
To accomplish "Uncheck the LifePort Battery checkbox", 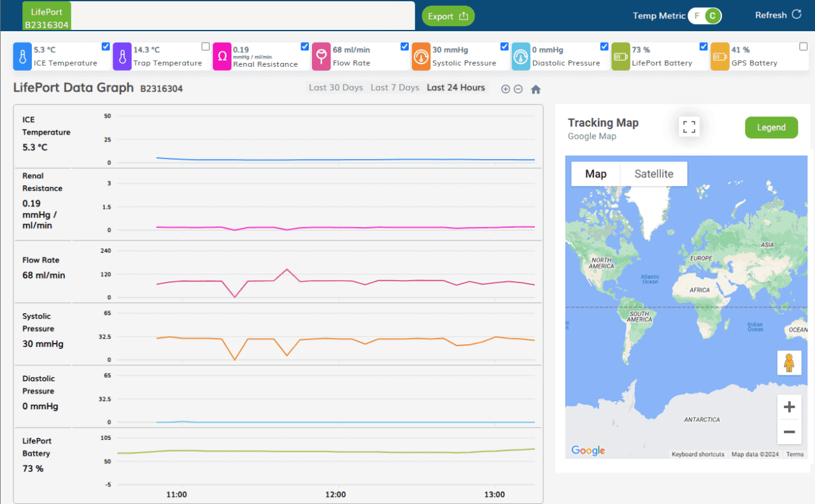I will 704,46.
